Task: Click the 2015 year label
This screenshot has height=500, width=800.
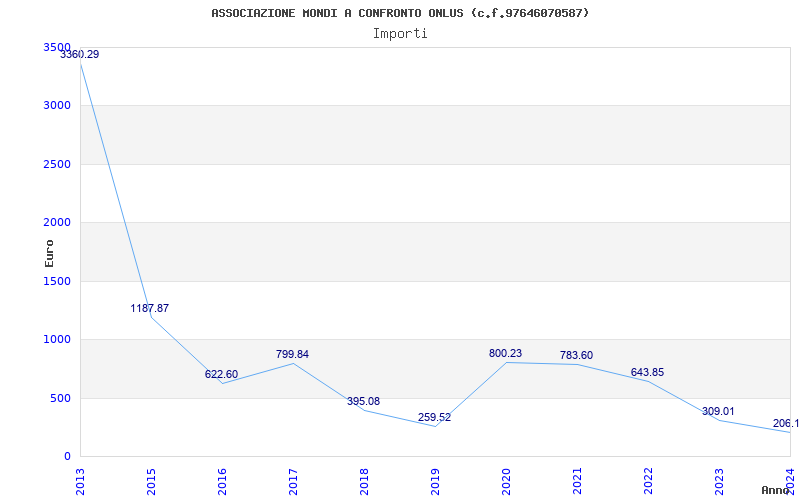Action: point(151,482)
